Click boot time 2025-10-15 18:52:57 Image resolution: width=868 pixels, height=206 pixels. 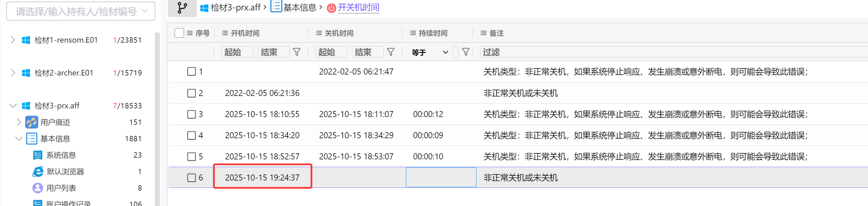[x=262, y=157]
